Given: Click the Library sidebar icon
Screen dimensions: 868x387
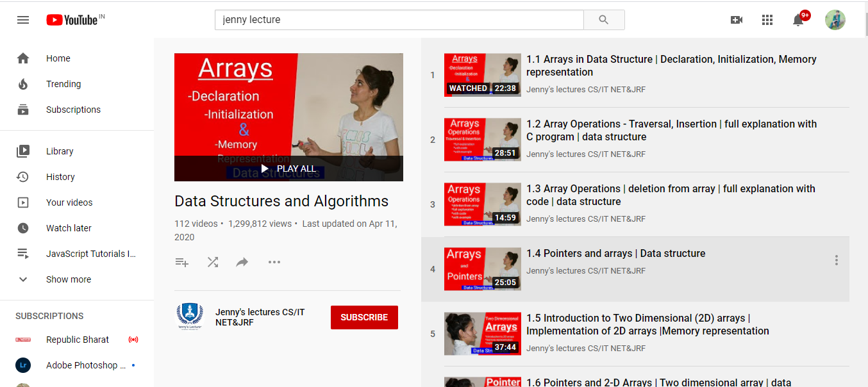Looking at the screenshot, I should [x=23, y=151].
